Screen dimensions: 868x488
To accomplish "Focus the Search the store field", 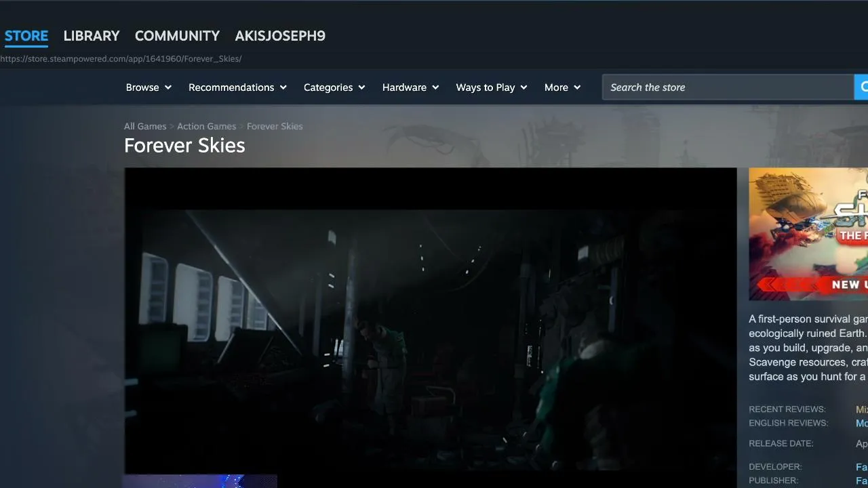I will click(x=728, y=87).
